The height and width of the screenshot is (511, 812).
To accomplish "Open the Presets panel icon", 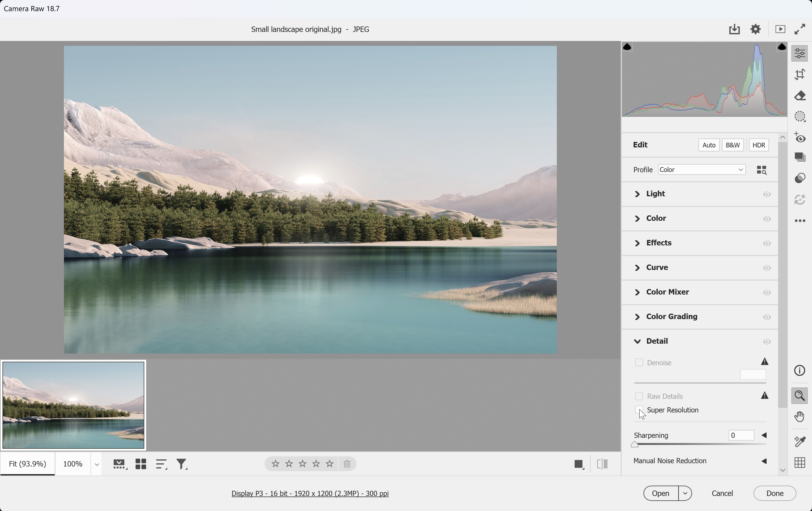I will click(800, 178).
